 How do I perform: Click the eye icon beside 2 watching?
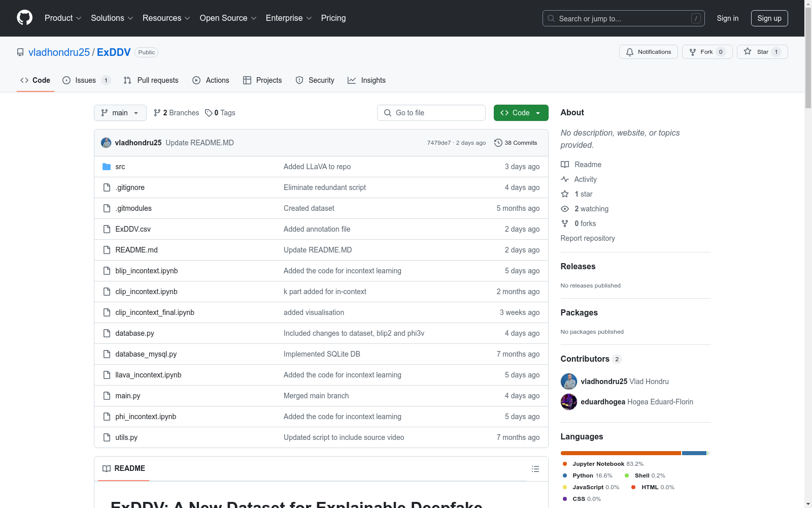pyautogui.click(x=565, y=209)
